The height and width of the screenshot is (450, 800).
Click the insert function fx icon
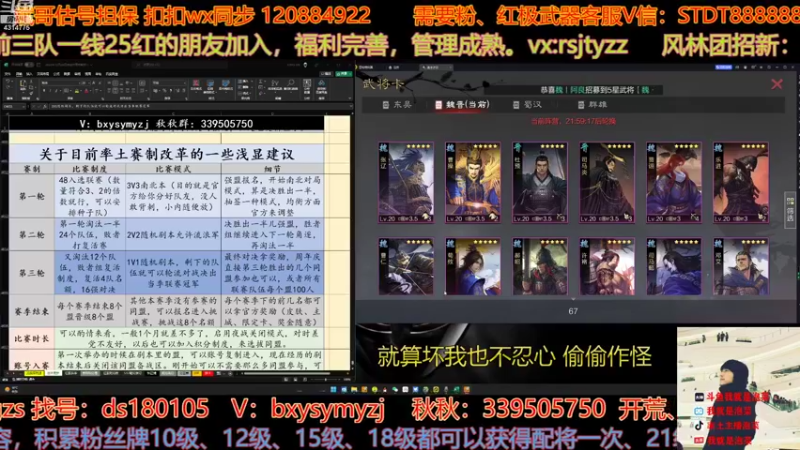tap(44, 107)
